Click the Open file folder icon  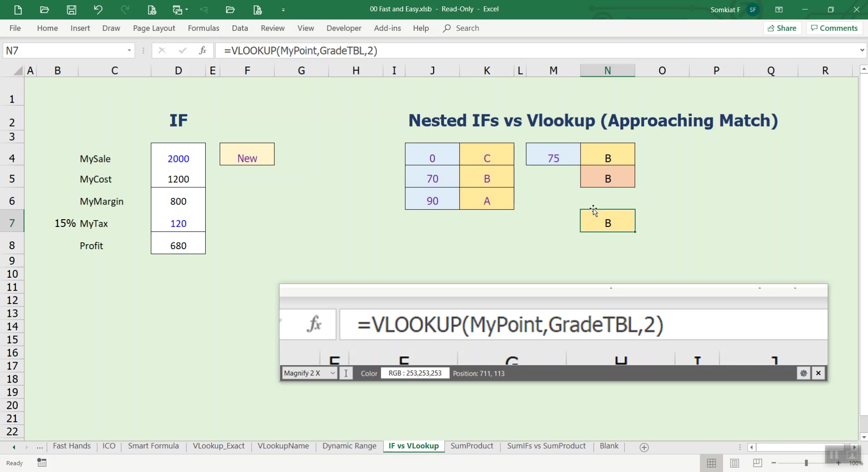pos(44,10)
